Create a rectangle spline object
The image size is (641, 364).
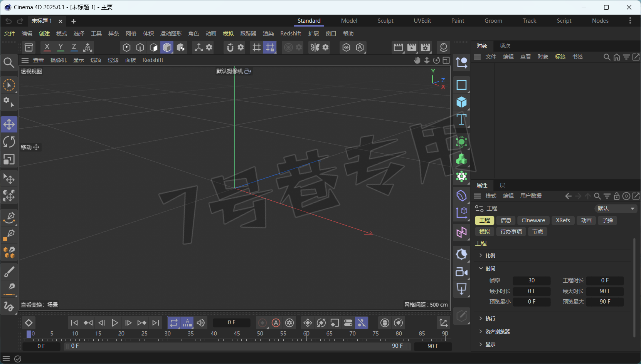point(461,85)
